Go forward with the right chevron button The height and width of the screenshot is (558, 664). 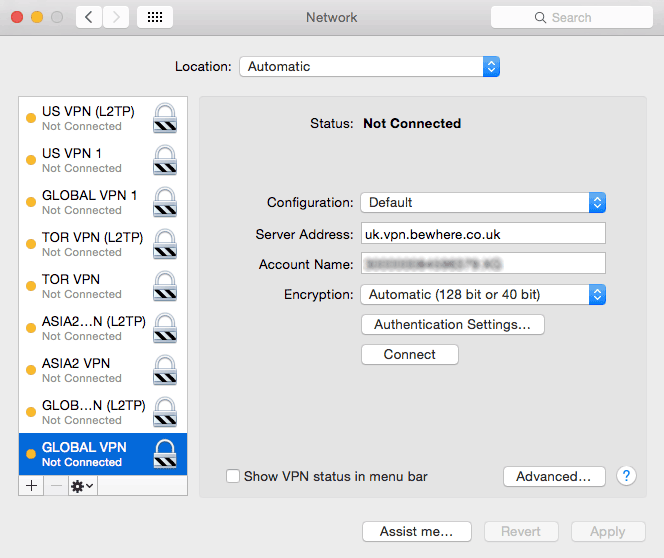click(116, 17)
